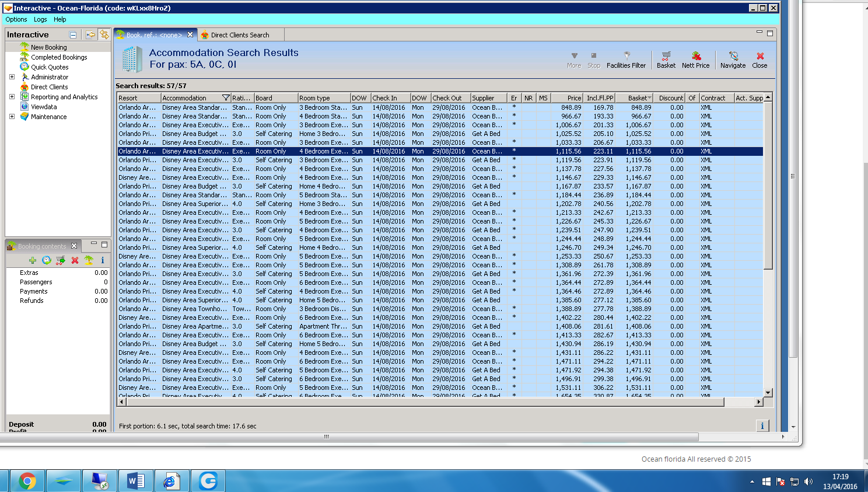Click the cart-with-arrow icon in Booking contents

coord(60,260)
